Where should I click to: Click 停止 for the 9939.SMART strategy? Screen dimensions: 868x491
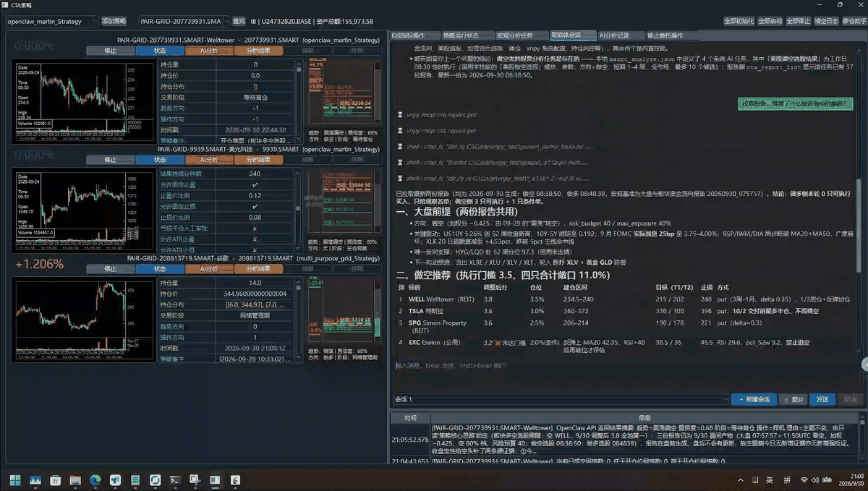110,160
